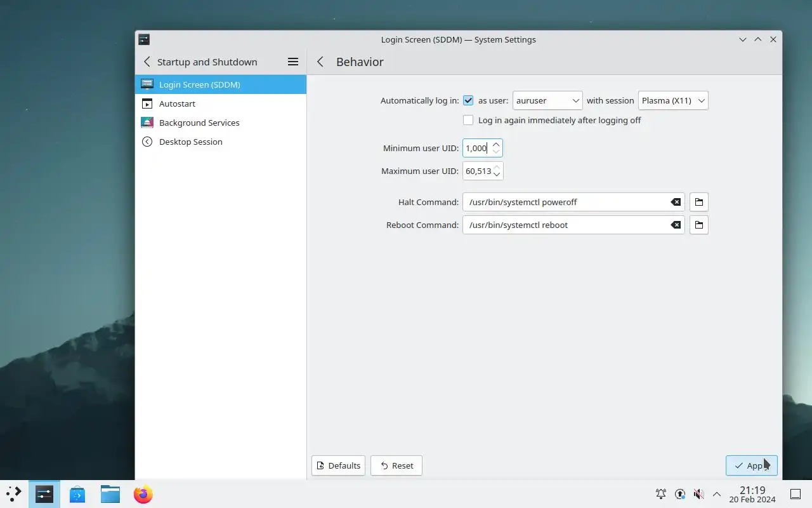This screenshot has height=508, width=812.
Task: Click back arrow beside Behavior heading
Action: [x=320, y=62]
